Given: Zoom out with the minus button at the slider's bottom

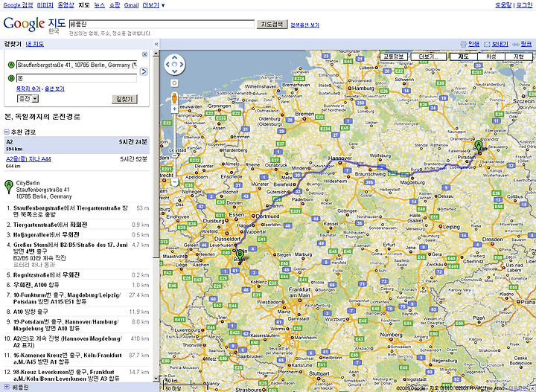Looking at the screenshot, I should (x=175, y=182).
